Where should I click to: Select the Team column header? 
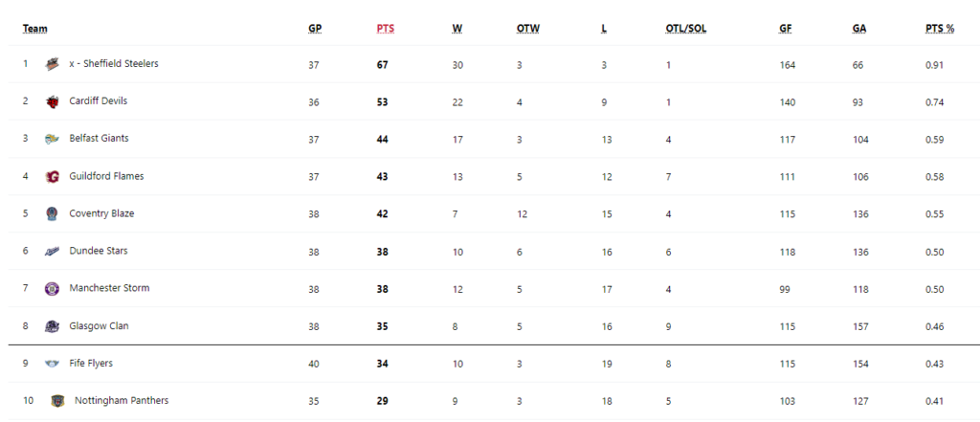[35, 29]
